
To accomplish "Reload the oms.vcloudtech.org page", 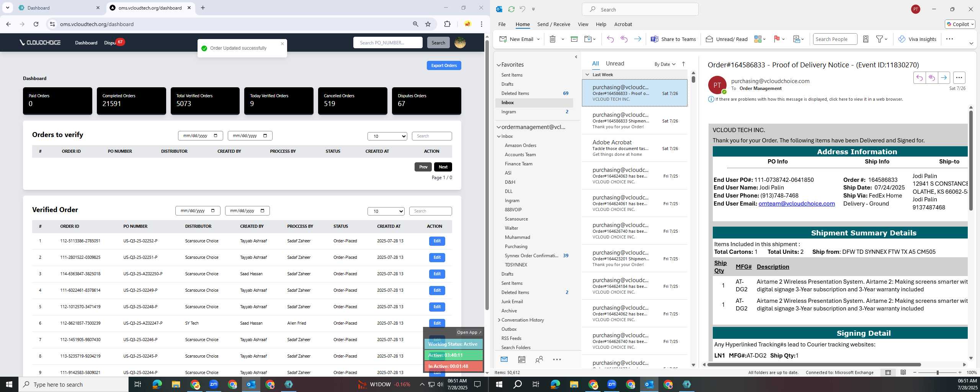I will pos(36,24).
